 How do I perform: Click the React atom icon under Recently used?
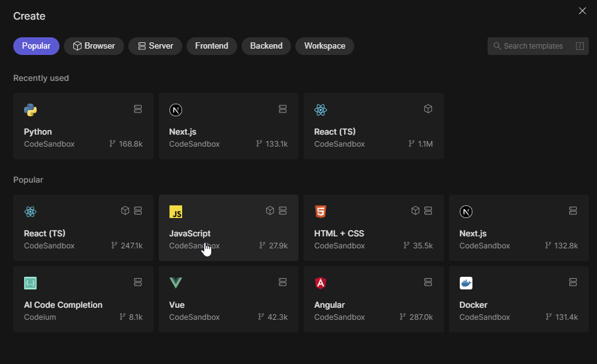click(321, 110)
